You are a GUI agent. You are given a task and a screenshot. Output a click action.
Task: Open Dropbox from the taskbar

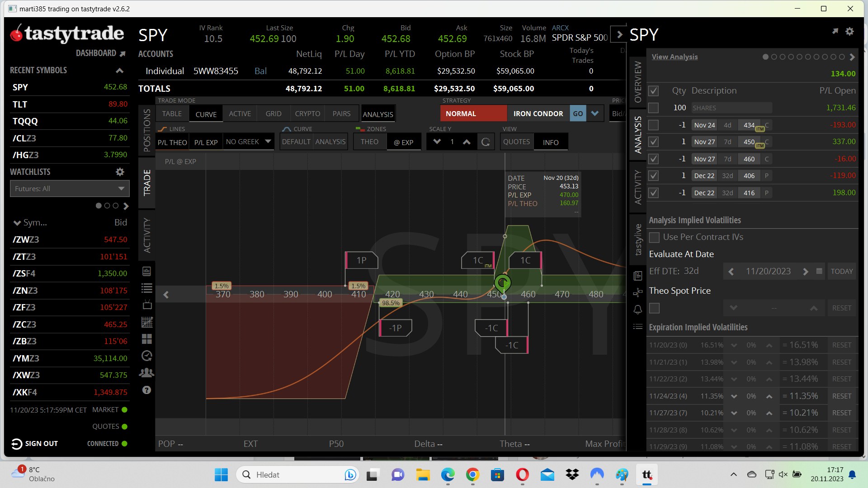572,474
